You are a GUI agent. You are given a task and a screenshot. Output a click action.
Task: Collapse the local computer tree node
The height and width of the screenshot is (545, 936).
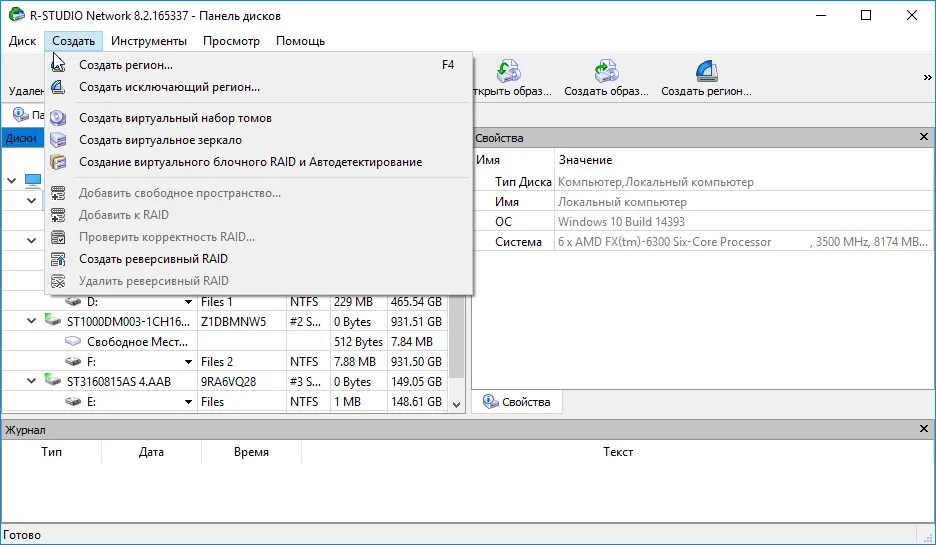(11, 180)
